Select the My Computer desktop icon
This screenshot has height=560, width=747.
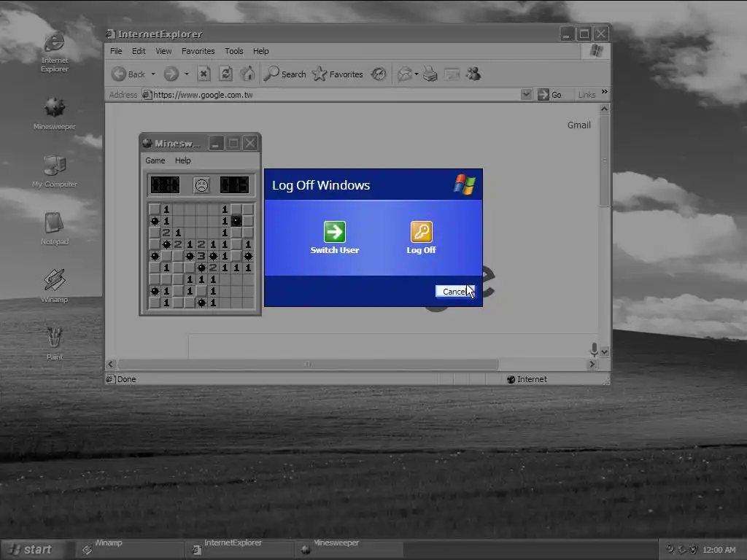(54, 171)
